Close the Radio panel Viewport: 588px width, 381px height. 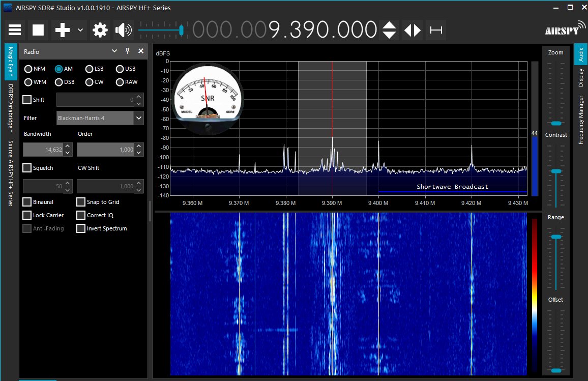[x=140, y=51]
